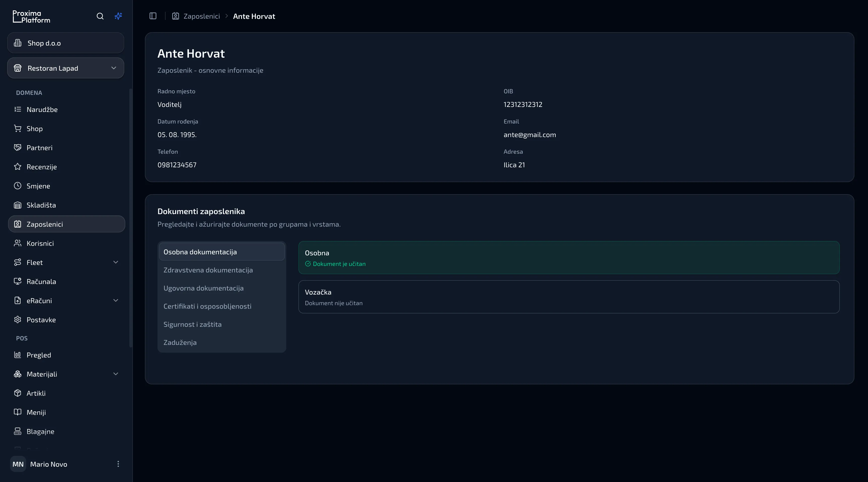Viewport: 868px width, 482px height.
Task: Click the Voditelj job title value
Action: [170, 104]
